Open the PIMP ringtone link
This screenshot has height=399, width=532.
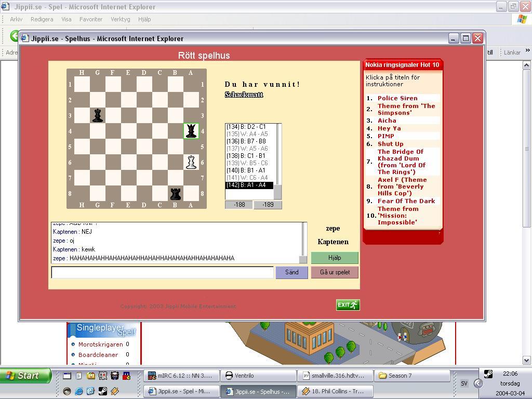coord(386,136)
